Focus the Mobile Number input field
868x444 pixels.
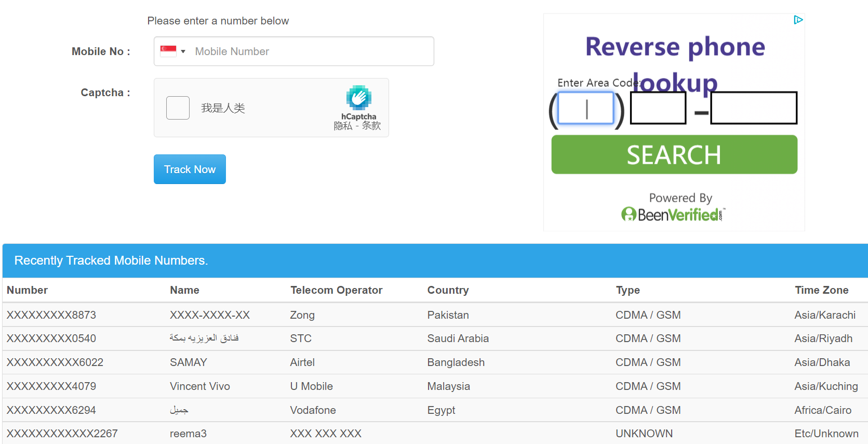click(x=311, y=51)
